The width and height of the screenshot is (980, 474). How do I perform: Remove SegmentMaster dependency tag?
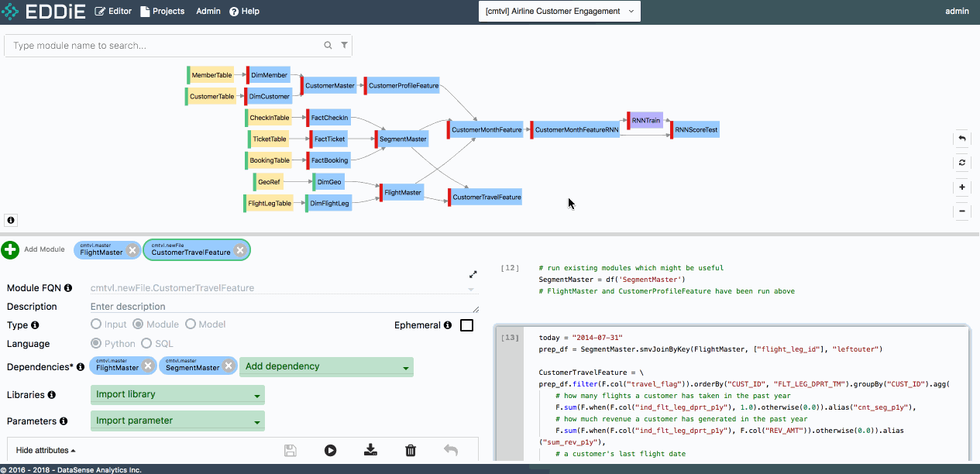[228, 366]
